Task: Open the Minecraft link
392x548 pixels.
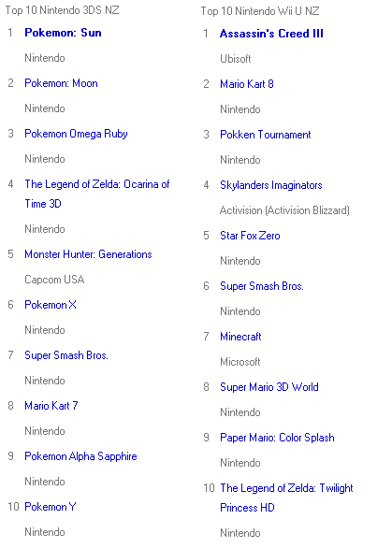Action: (x=240, y=337)
